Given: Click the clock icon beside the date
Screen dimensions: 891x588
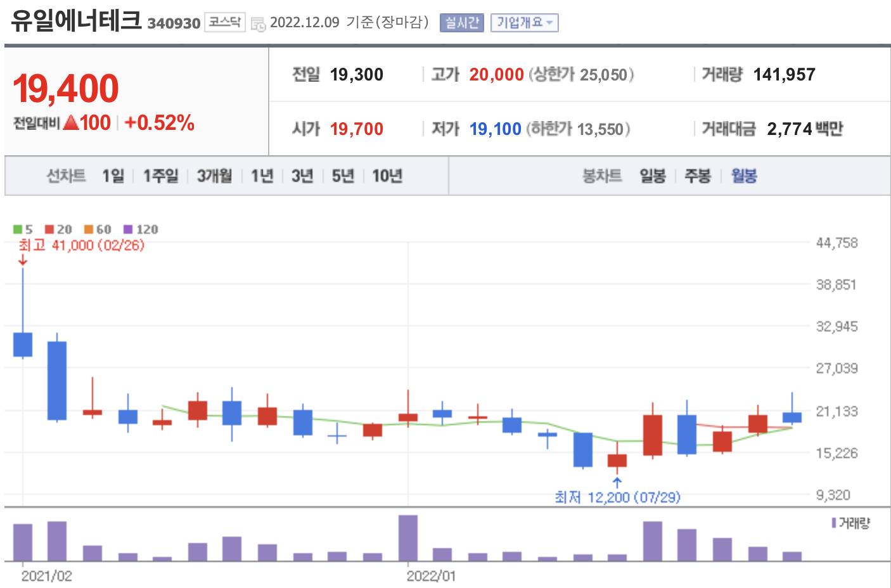Looking at the screenshot, I should pyautogui.click(x=258, y=24).
